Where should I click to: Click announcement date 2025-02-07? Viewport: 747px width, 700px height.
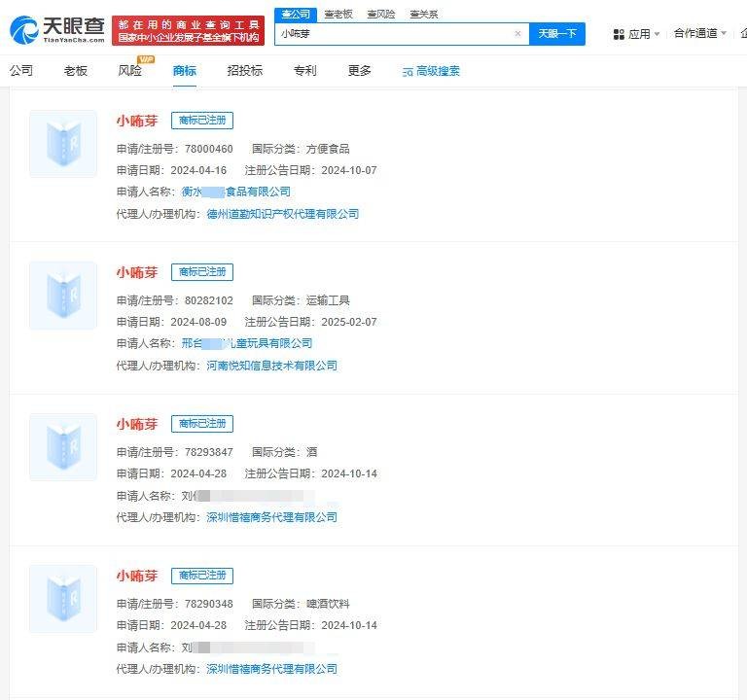click(x=349, y=322)
